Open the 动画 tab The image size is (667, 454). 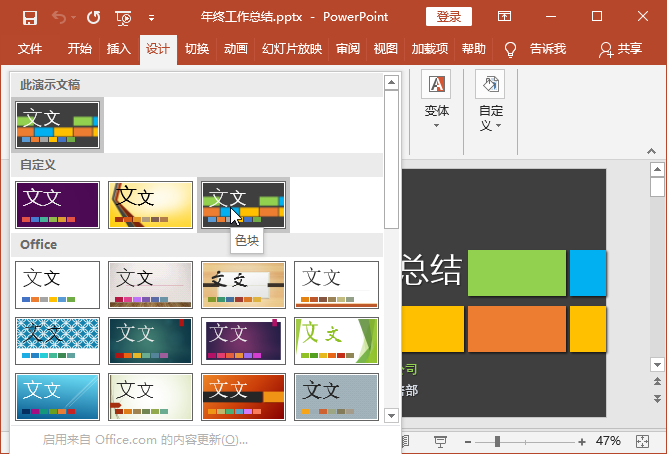(x=236, y=49)
